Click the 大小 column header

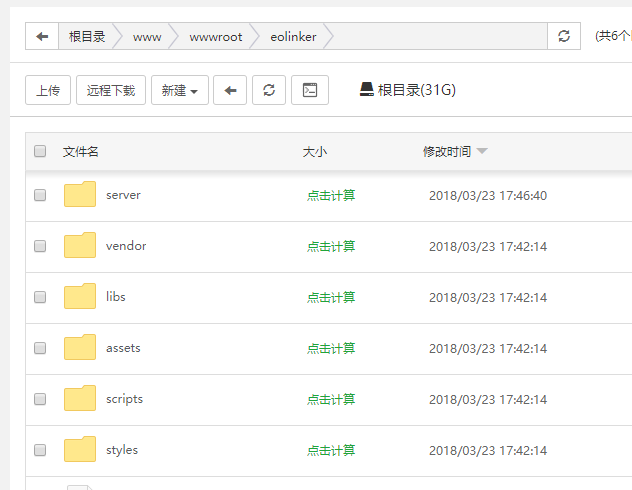click(x=315, y=152)
